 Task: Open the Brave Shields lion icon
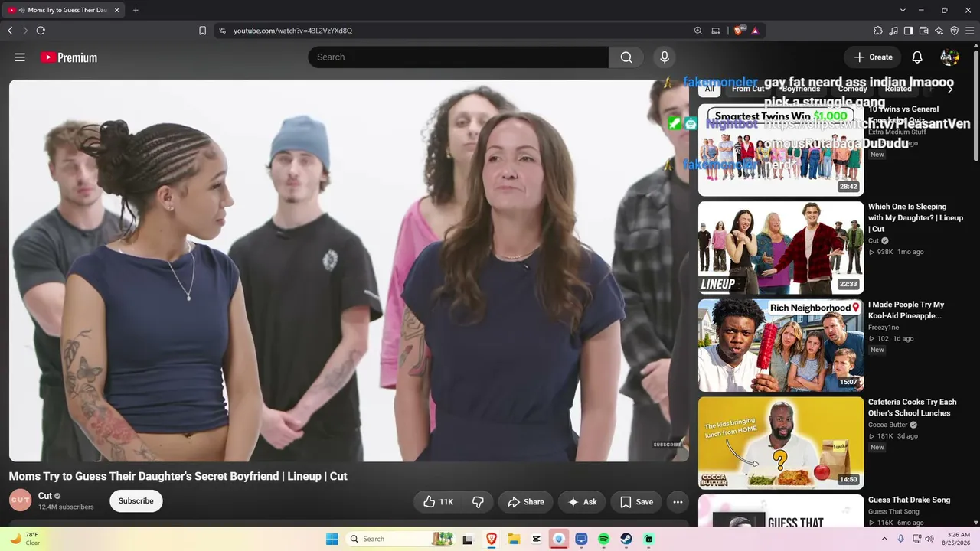click(x=738, y=31)
